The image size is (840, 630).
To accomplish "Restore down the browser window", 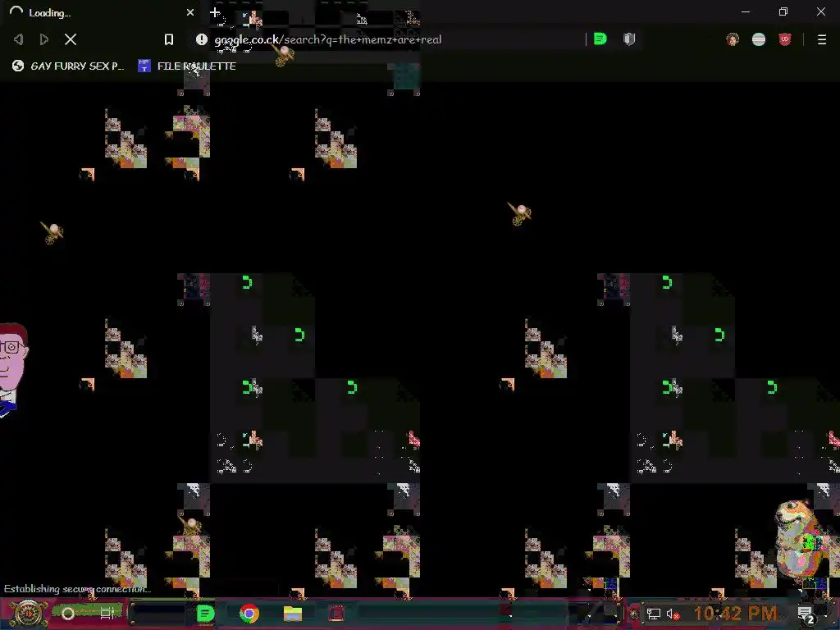I will pyautogui.click(x=783, y=11).
